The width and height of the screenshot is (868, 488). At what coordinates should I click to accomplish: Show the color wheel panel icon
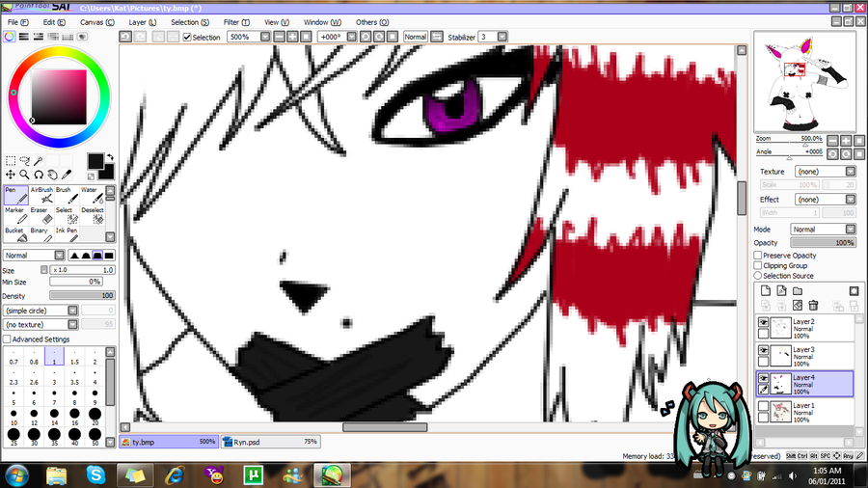pyautogui.click(x=10, y=37)
